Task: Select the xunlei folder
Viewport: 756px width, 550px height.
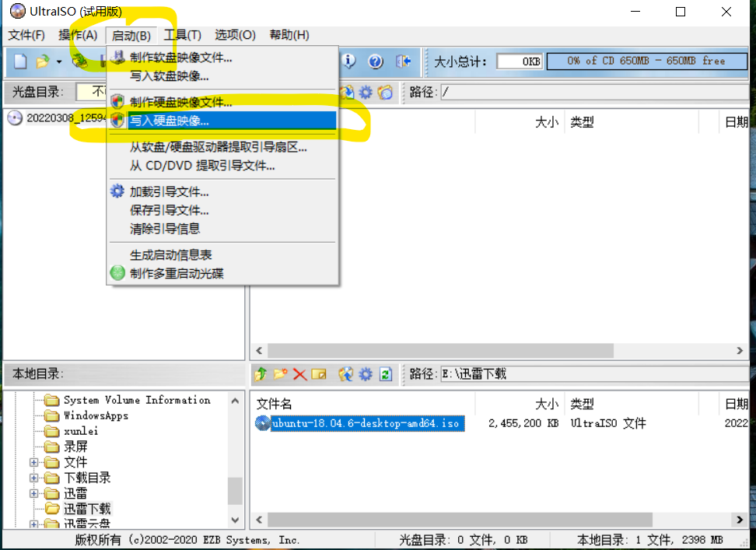Action: (x=81, y=430)
